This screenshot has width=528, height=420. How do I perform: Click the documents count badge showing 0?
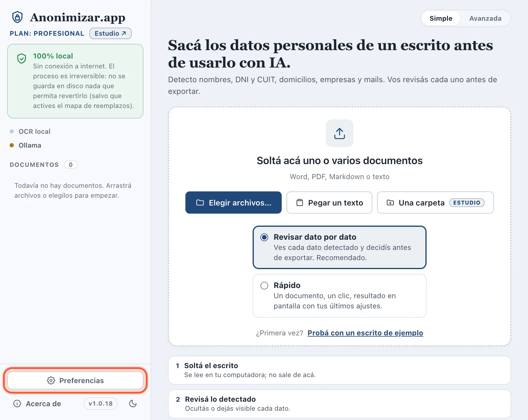pyautogui.click(x=71, y=165)
